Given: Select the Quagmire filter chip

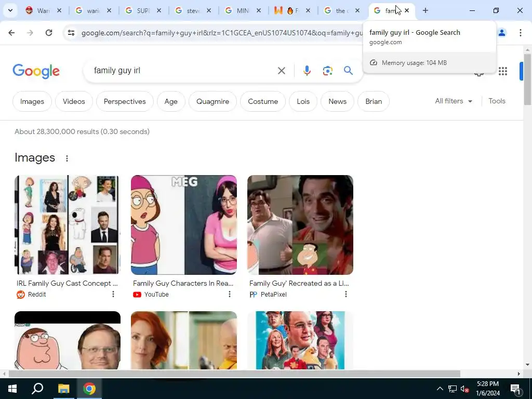Looking at the screenshot, I should coord(212,101).
